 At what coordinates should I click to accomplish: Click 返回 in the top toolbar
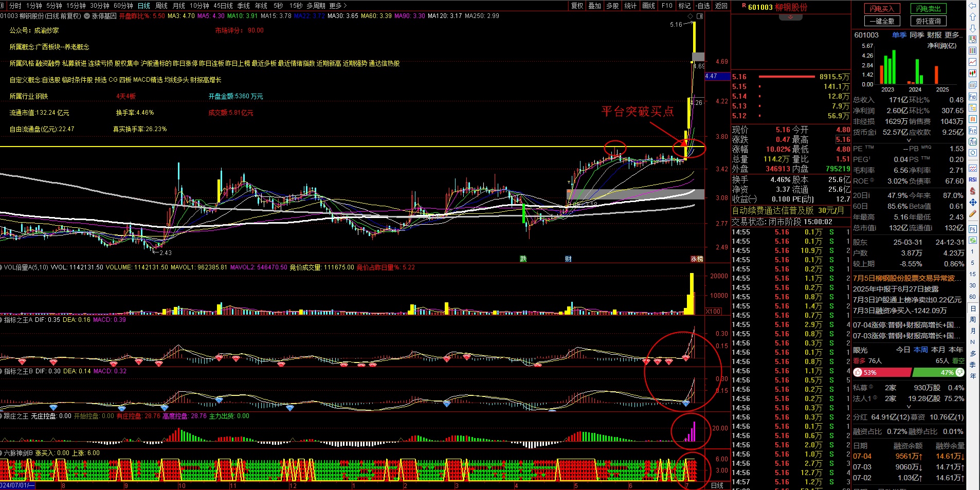click(x=721, y=6)
